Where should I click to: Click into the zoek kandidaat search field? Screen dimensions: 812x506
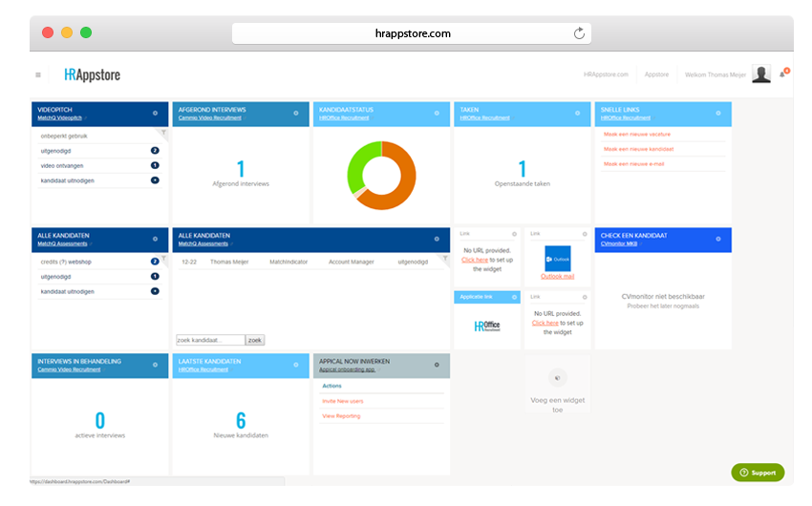click(x=210, y=340)
